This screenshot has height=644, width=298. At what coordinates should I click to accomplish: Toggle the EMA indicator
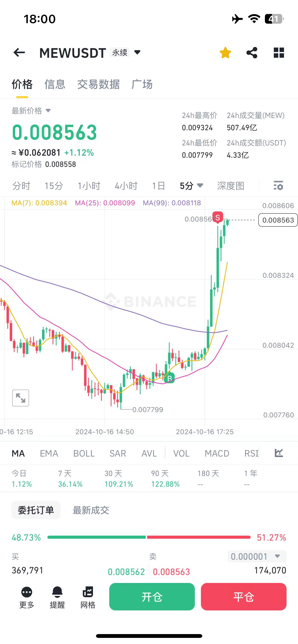(49, 453)
